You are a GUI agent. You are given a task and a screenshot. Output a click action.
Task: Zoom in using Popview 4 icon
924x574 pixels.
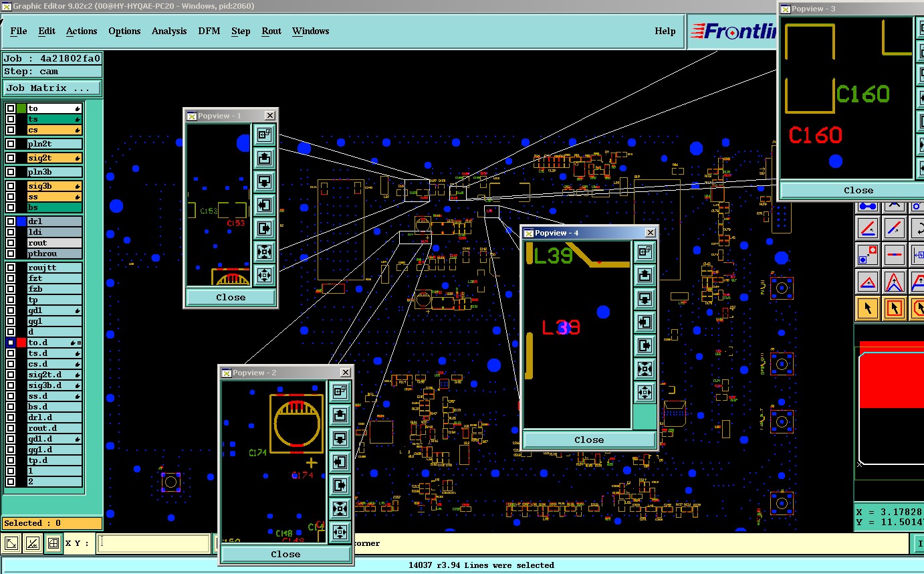[x=645, y=369]
